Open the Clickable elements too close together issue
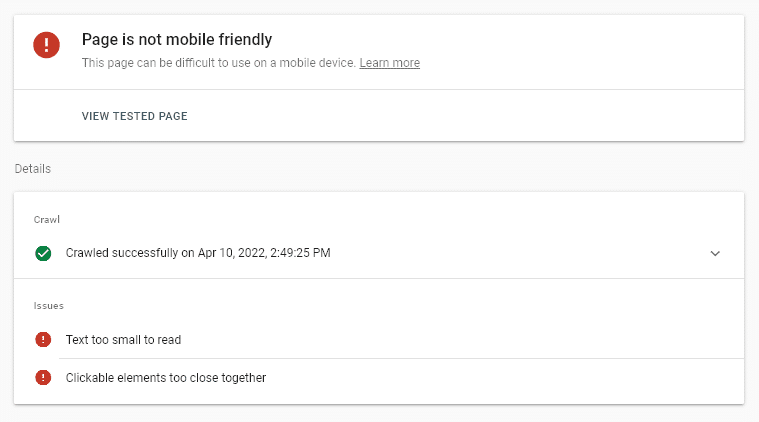The width and height of the screenshot is (759, 422). (x=166, y=377)
